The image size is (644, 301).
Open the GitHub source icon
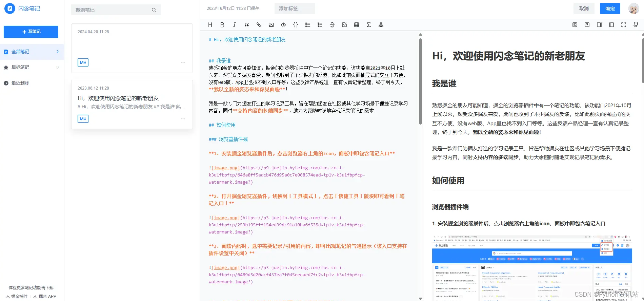pyautogui.click(x=636, y=25)
